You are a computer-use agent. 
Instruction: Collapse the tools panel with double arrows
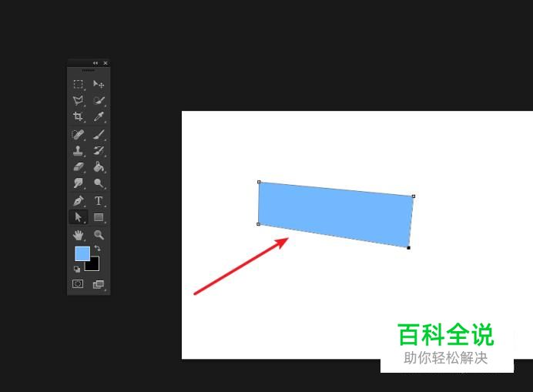click(96, 63)
